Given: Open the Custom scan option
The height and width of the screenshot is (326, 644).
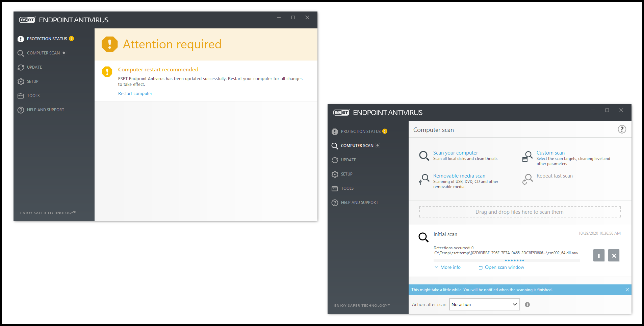Looking at the screenshot, I should point(550,153).
